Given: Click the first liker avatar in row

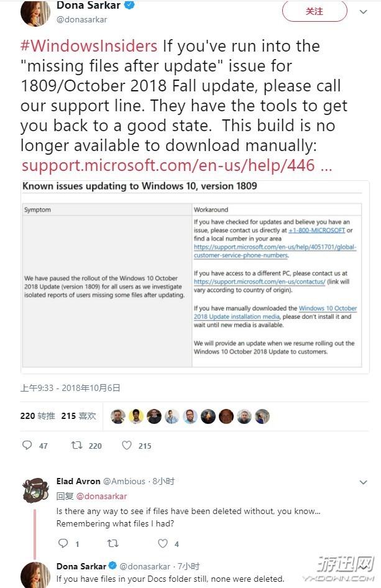Looking at the screenshot, I should pos(118,416).
